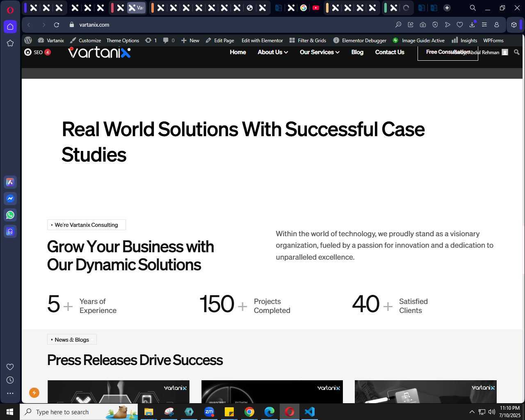Open the music Player sidebar icon
Image resolution: width=525 pixels, height=420 pixels.
[x=10, y=231]
